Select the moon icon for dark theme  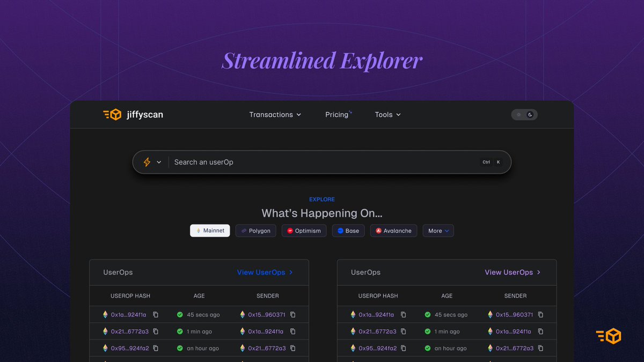[530, 114]
